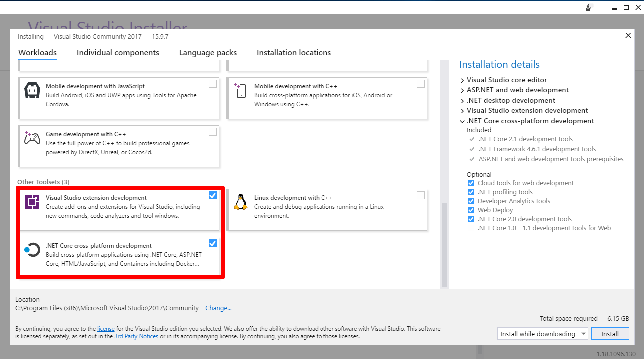
Task: Click the workloads list vertical scrollbar
Action: 444,244
